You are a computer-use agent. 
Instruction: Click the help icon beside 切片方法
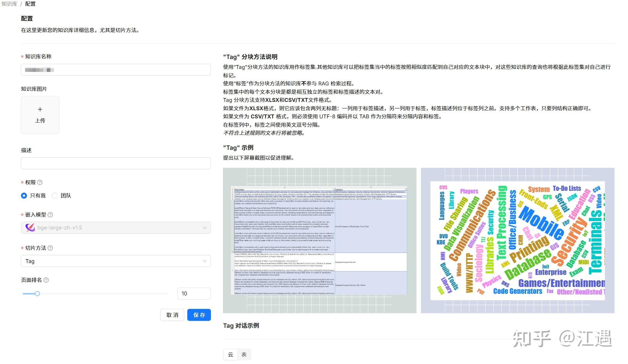50,248
